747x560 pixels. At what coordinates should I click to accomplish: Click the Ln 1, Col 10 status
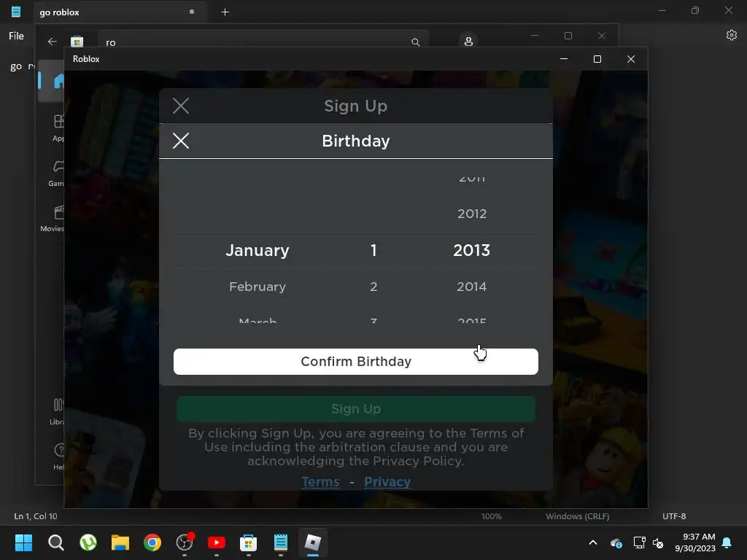[x=36, y=516]
